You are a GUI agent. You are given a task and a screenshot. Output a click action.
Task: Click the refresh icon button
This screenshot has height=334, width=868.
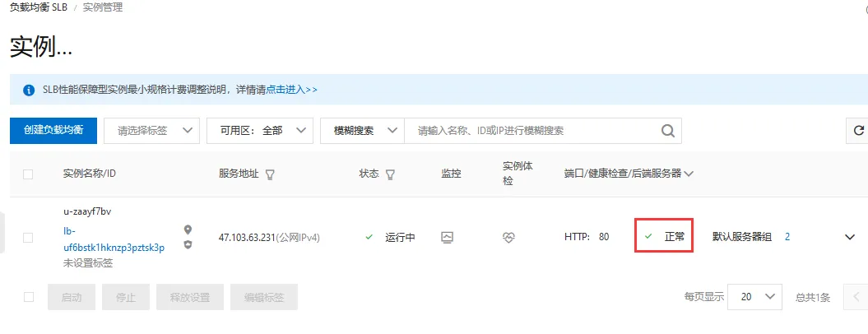(859, 131)
